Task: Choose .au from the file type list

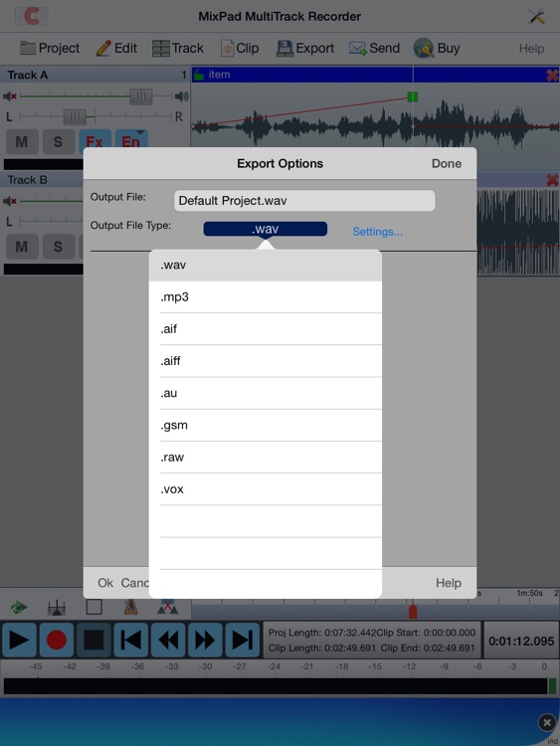Action: 266,394
